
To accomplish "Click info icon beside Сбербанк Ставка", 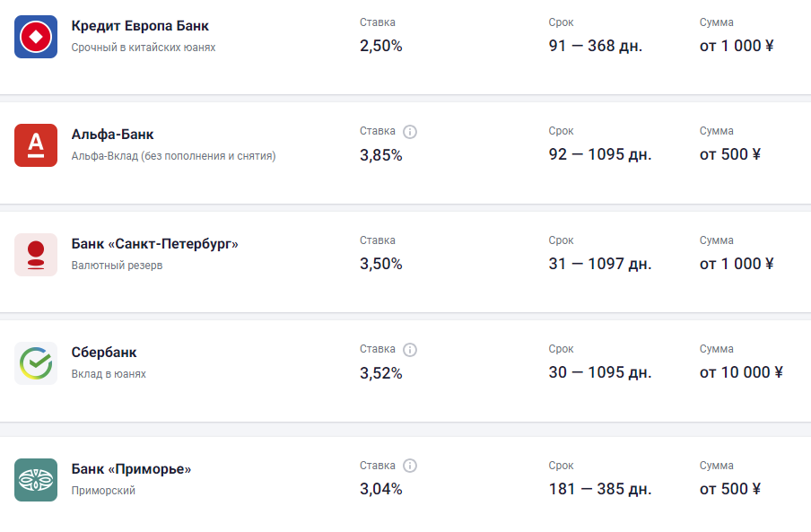I will point(410,350).
